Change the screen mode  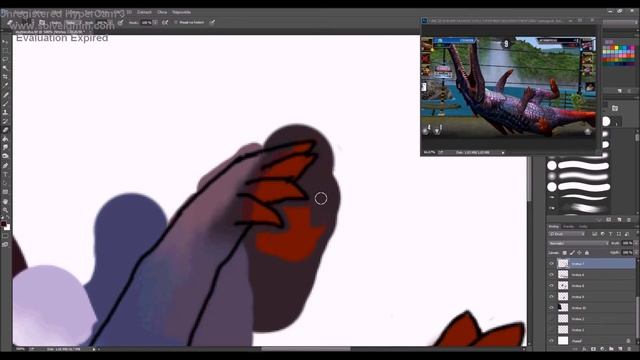click(x=5, y=244)
